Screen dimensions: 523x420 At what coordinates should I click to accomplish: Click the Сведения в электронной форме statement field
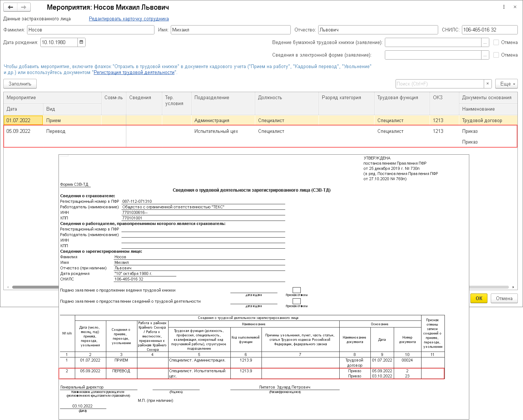(x=433, y=55)
